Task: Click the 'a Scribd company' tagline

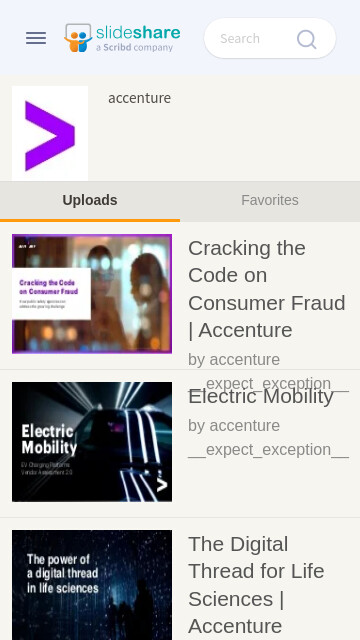Action: [x=134, y=47]
